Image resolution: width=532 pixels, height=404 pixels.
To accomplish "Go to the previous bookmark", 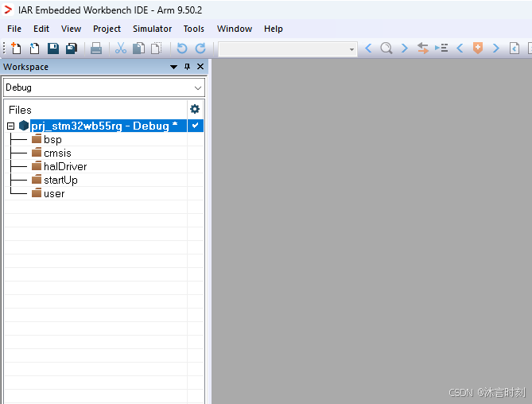I will [x=460, y=49].
